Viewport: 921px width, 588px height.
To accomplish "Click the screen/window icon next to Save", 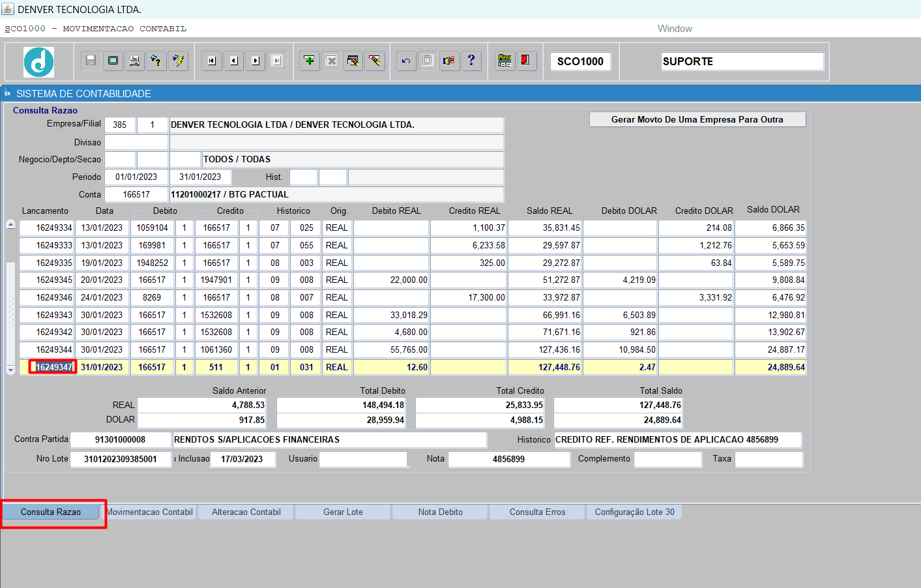I will (113, 61).
